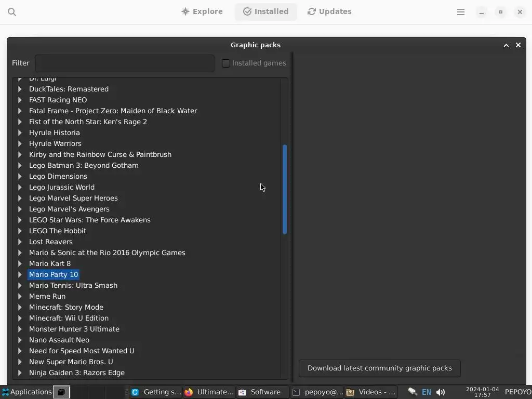Expand the Hyrule Warriors entry
Image resolution: width=532 pixels, height=399 pixels.
[x=20, y=143]
